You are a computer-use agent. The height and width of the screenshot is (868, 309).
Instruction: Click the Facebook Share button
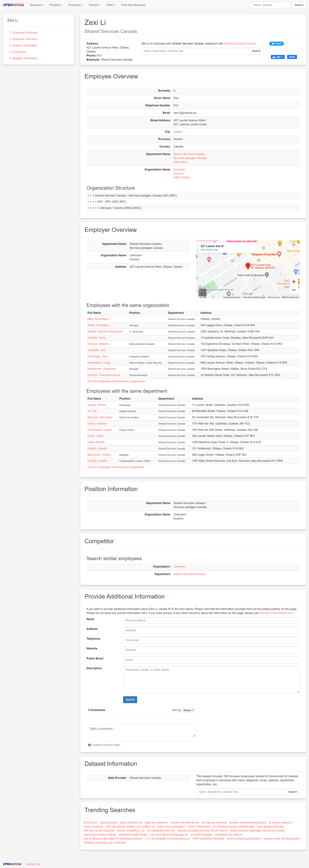292,57
